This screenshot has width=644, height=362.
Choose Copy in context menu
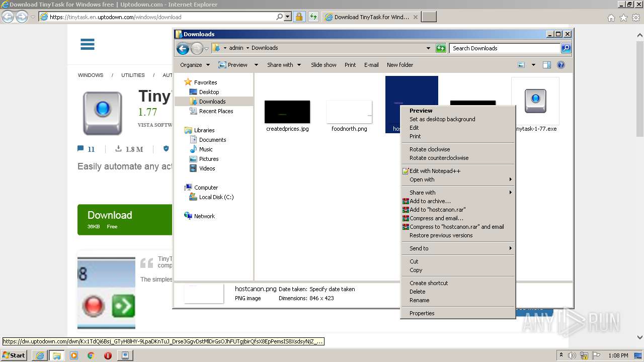click(458, 270)
